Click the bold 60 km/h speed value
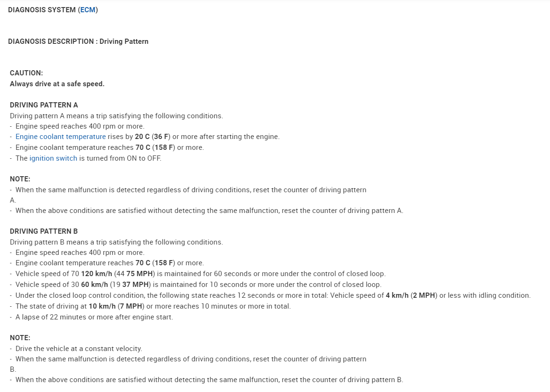The width and height of the screenshot is (550, 392). (94, 285)
